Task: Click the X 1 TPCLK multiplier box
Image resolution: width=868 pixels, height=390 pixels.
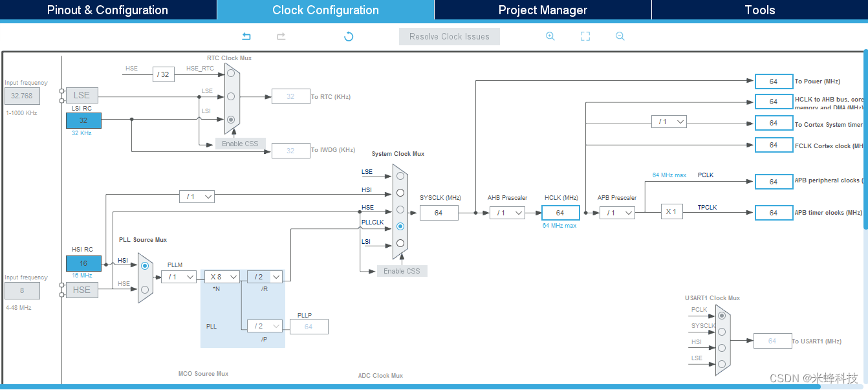Action: point(671,211)
